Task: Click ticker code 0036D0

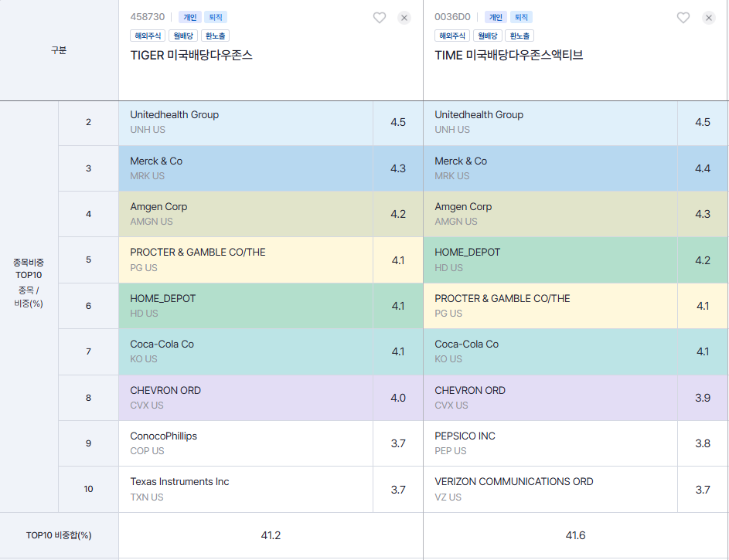Action: click(x=452, y=17)
